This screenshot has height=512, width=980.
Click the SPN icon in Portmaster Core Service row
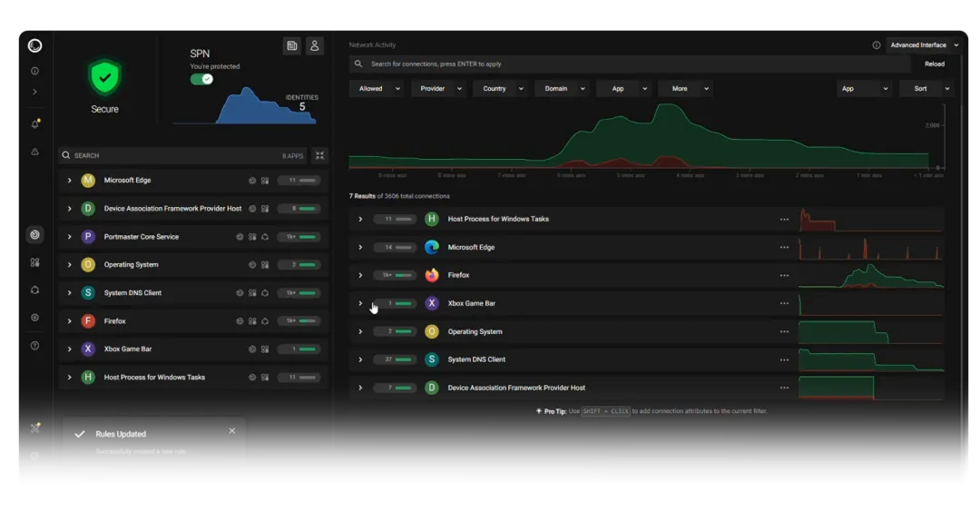(x=265, y=237)
